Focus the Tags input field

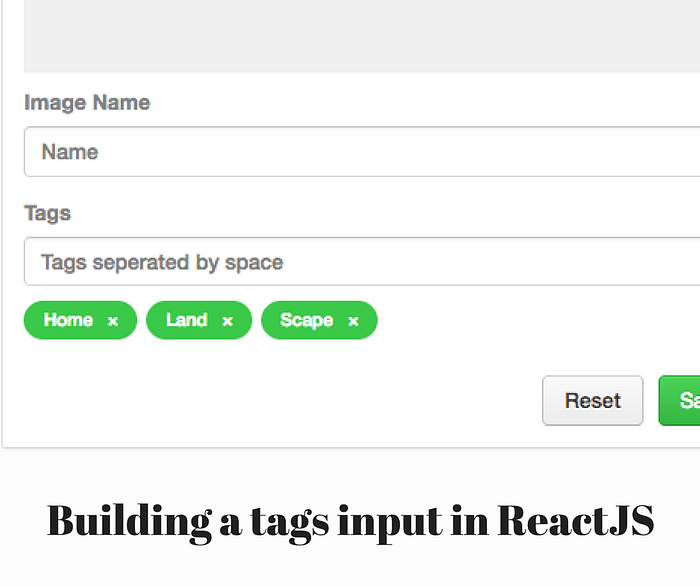[362, 262]
